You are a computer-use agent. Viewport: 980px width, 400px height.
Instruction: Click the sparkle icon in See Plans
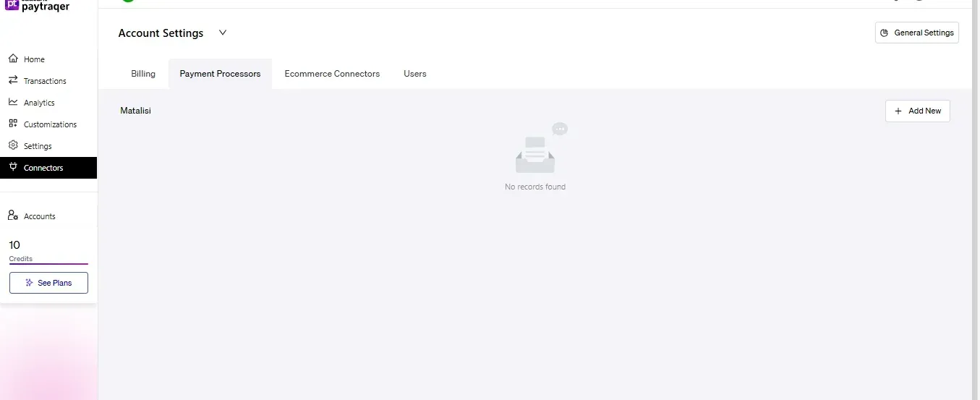(x=29, y=283)
